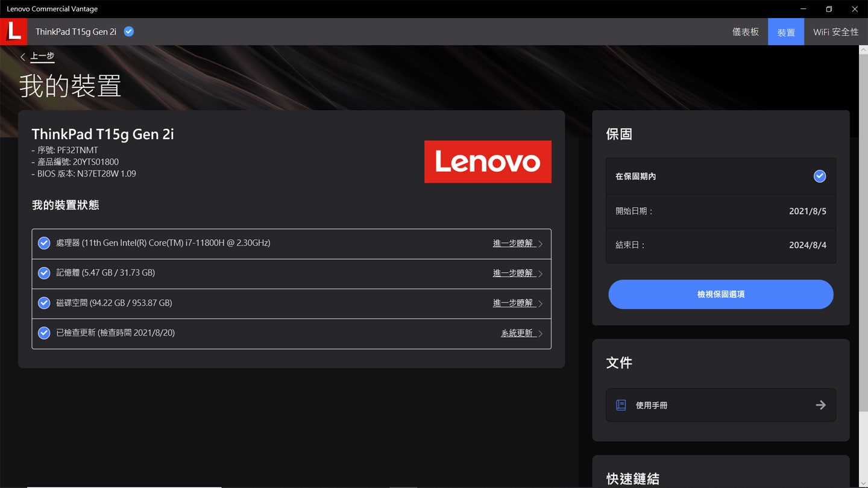Open the 系統更新 link
868x488 pixels.
(x=517, y=333)
